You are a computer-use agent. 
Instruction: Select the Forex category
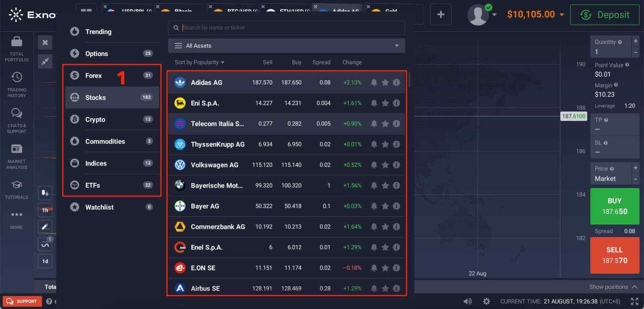click(x=112, y=75)
